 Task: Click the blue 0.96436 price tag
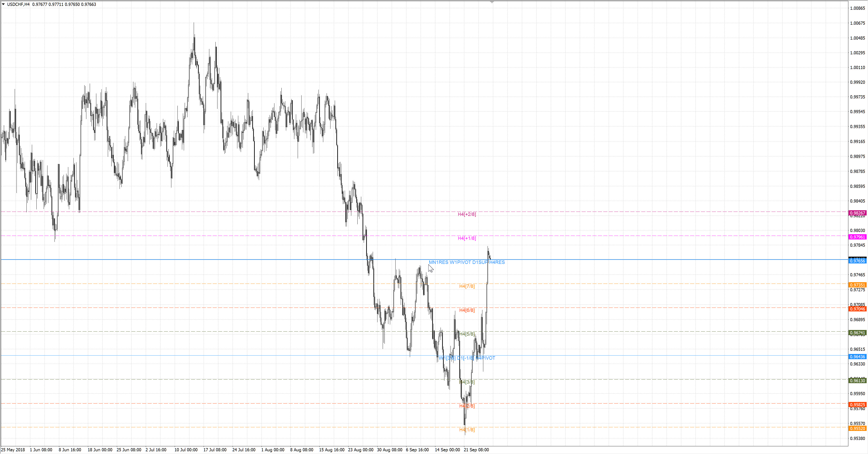pos(857,357)
